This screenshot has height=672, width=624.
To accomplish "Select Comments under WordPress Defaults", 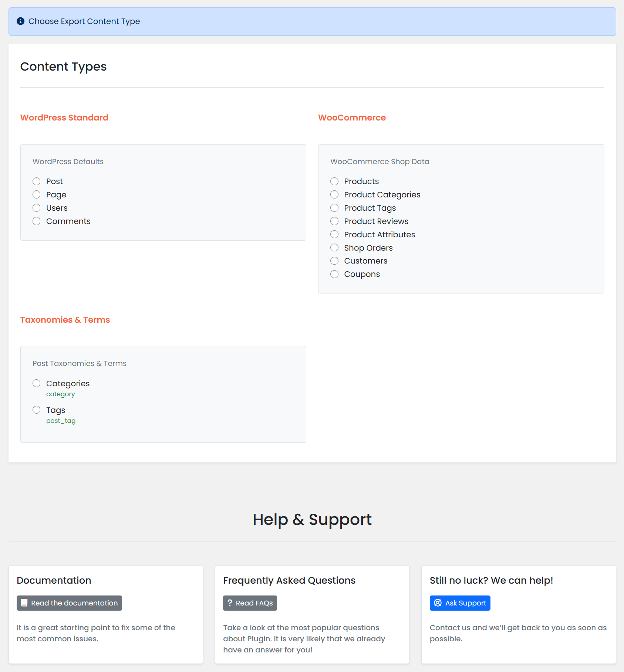I will [x=36, y=221].
